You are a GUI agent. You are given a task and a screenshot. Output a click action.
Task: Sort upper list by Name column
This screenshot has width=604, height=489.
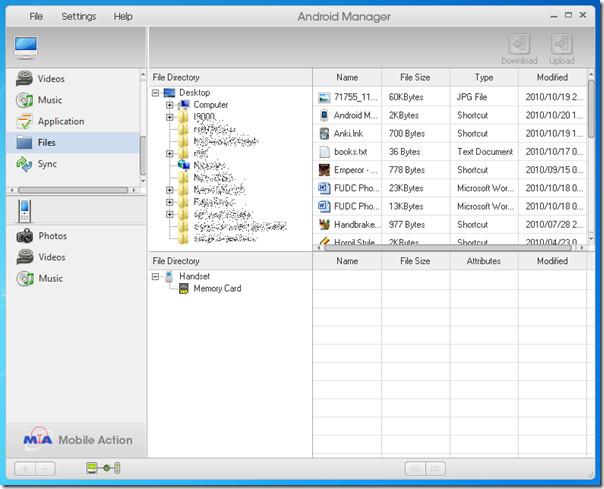(347, 77)
